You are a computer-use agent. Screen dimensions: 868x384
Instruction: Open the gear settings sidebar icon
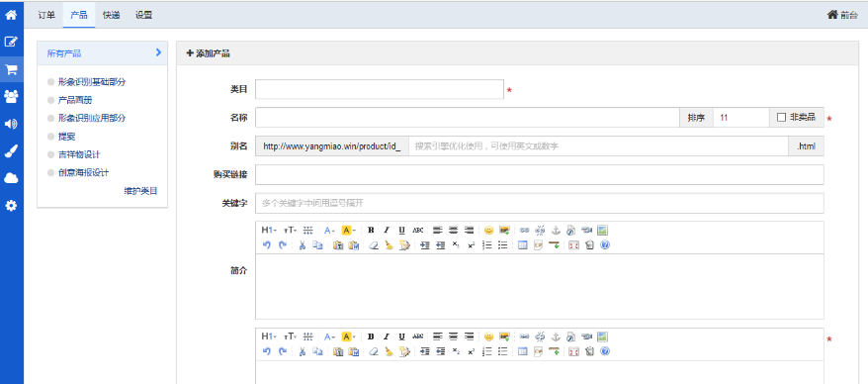coord(11,206)
